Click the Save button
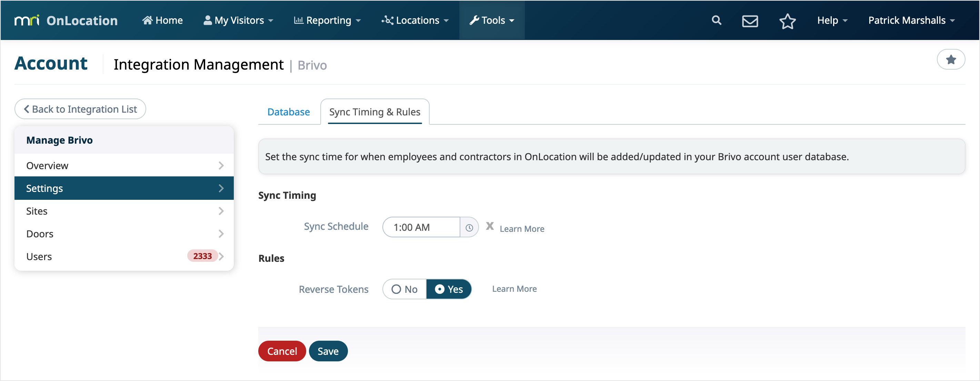Image resolution: width=980 pixels, height=381 pixels. pos(328,351)
